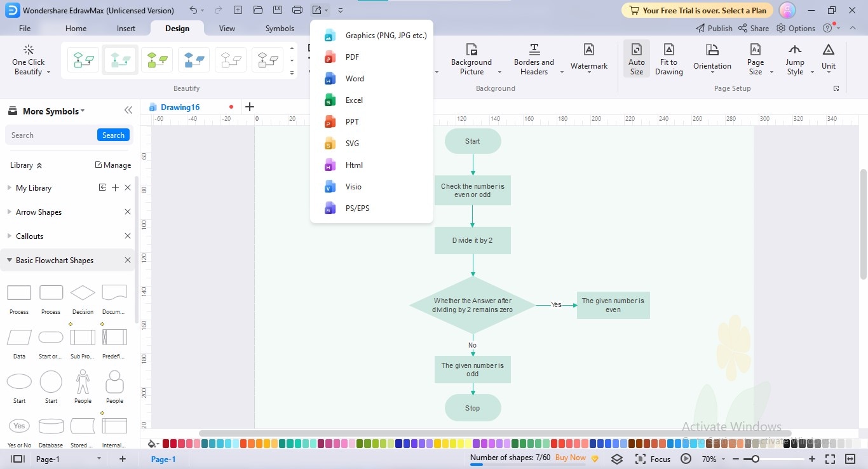
Task: Click One Click Beautify
Action: click(29, 60)
